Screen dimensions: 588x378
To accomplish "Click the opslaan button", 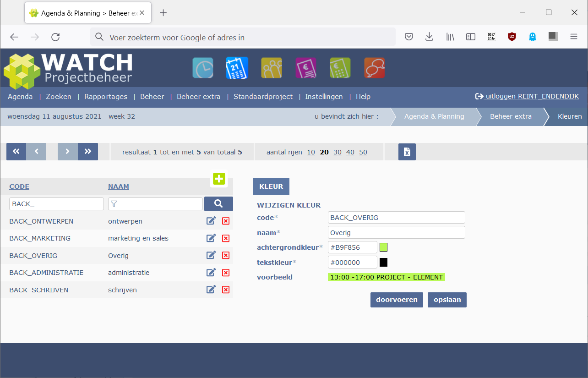I will pyautogui.click(x=447, y=300).
